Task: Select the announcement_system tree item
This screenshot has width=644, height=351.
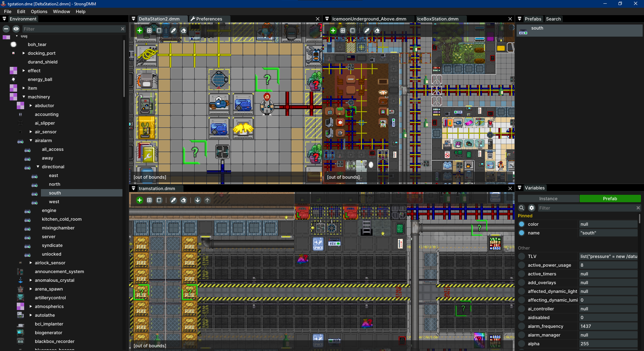Action: pos(59,271)
